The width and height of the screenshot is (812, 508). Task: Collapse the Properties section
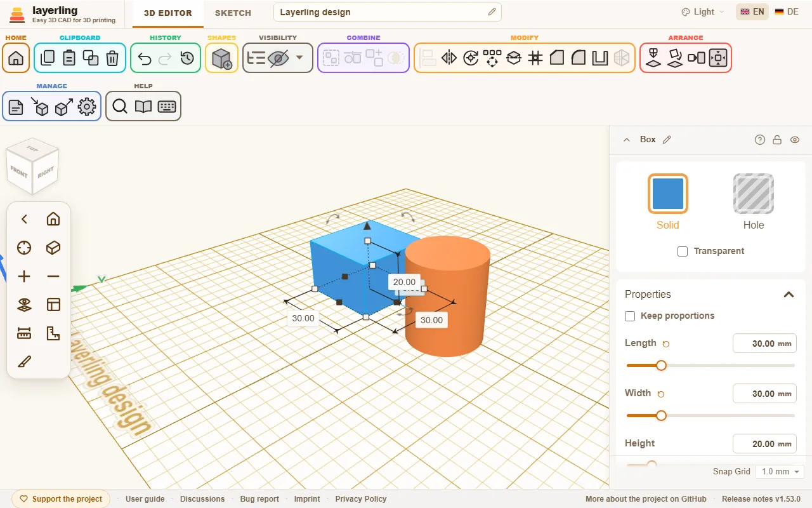[789, 295]
